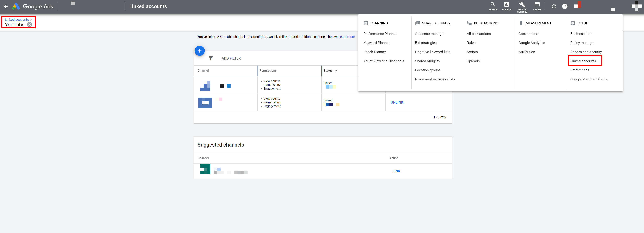Click LINK for the suggested channel
This screenshot has width=644, height=233.
pyautogui.click(x=396, y=171)
